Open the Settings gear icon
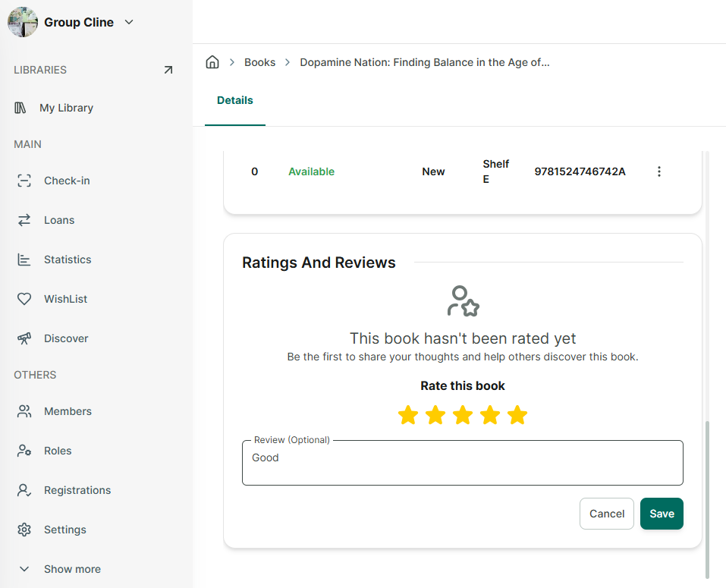 click(24, 530)
